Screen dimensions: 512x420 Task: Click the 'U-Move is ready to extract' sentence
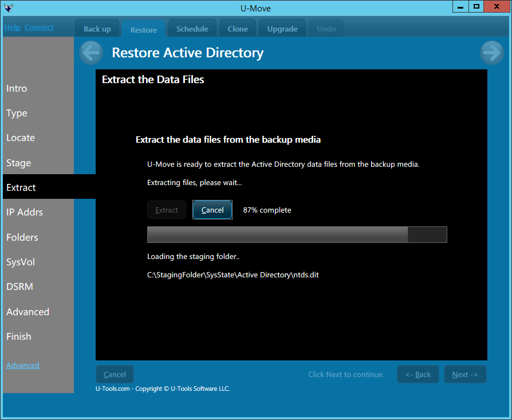pyautogui.click(x=283, y=164)
